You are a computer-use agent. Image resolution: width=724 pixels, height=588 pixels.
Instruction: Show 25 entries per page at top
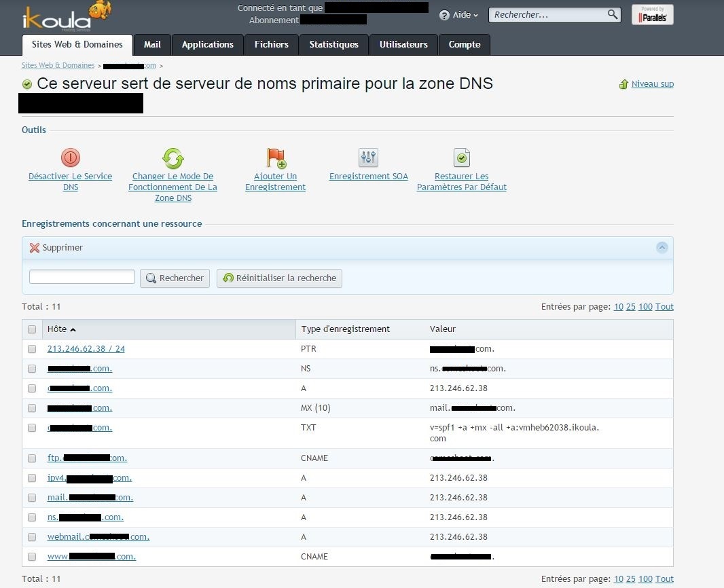[x=630, y=307]
